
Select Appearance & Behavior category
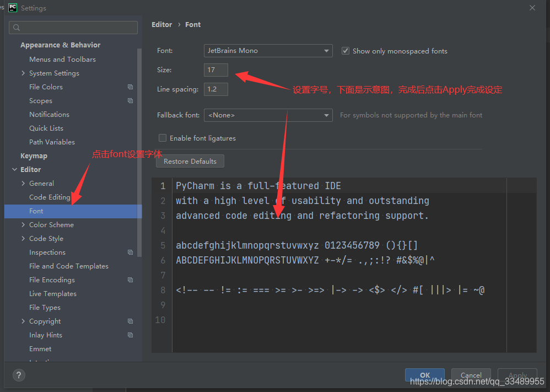[60, 45]
